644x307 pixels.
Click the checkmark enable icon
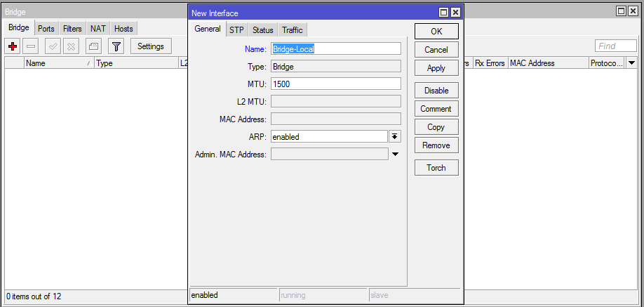pos(53,46)
